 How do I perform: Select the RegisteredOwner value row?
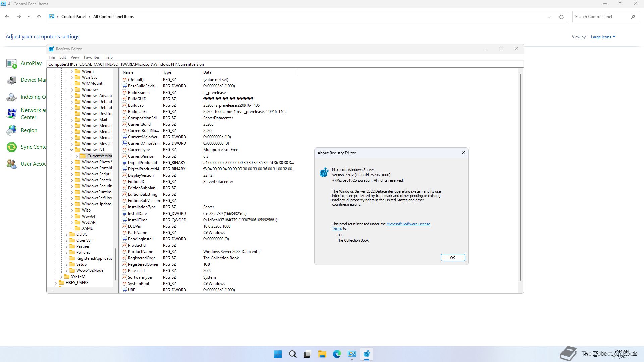[x=209, y=264]
